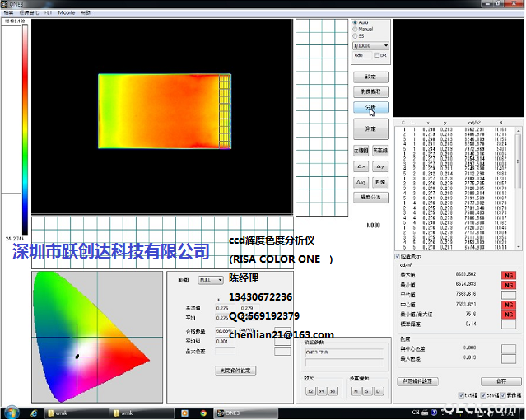
Task: Open the last menu after Mobile
Action: [x=86, y=12]
